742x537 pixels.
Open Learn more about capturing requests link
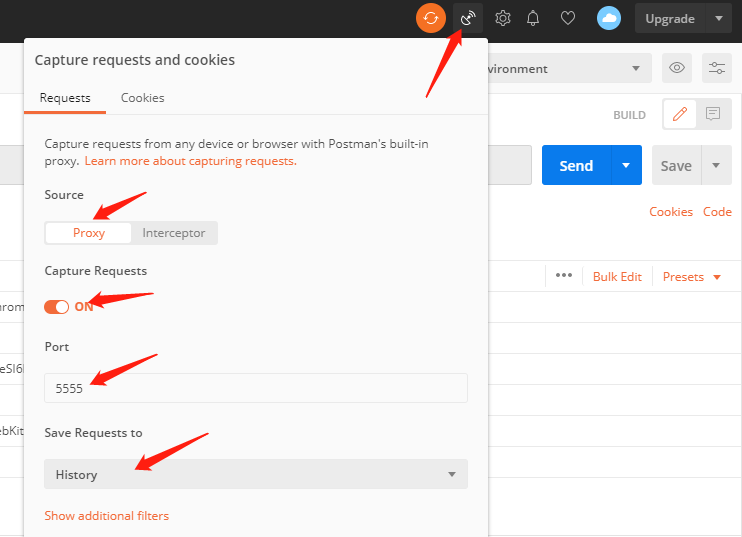pyautogui.click(x=191, y=161)
